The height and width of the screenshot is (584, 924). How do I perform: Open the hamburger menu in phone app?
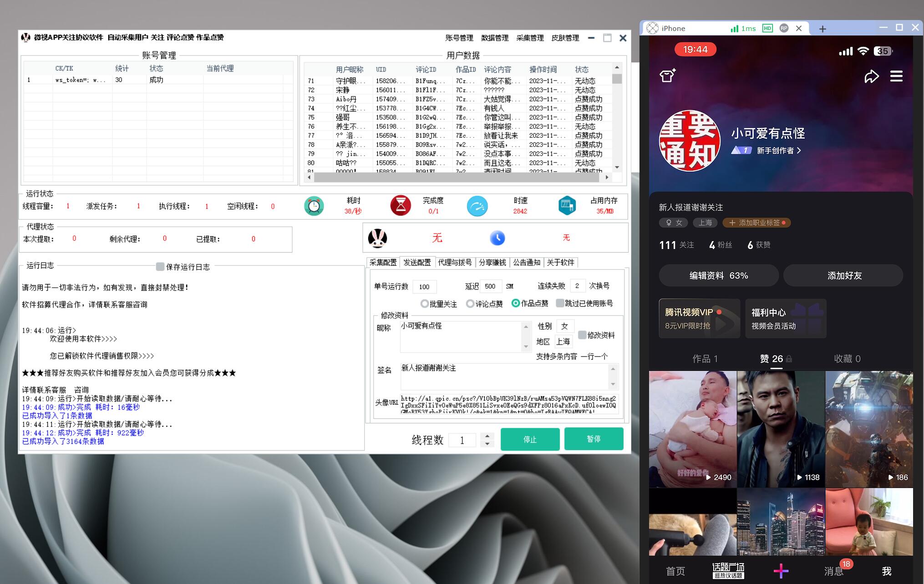[896, 76]
